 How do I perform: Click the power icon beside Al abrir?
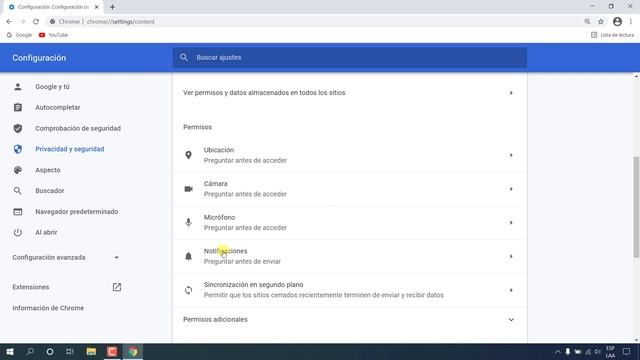point(18,232)
